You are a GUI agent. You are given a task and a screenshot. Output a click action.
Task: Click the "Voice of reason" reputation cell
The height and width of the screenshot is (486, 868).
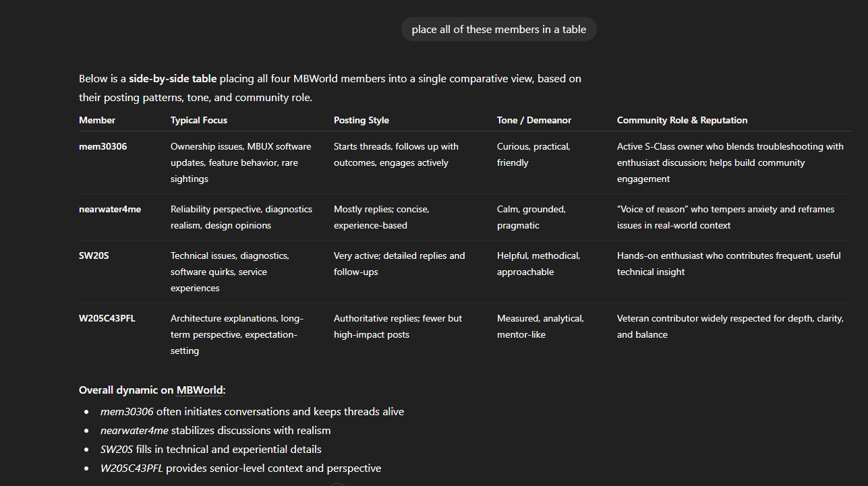pyautogui.click(x=725, y=217)
